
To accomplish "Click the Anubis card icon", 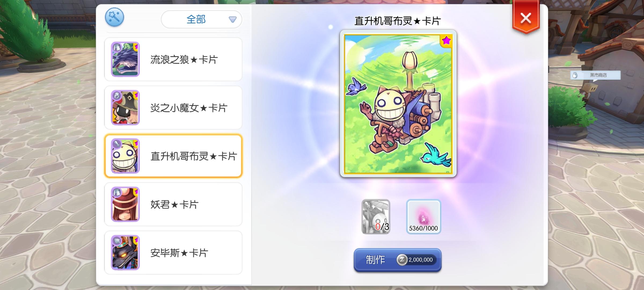I will (x=125, y=253).
